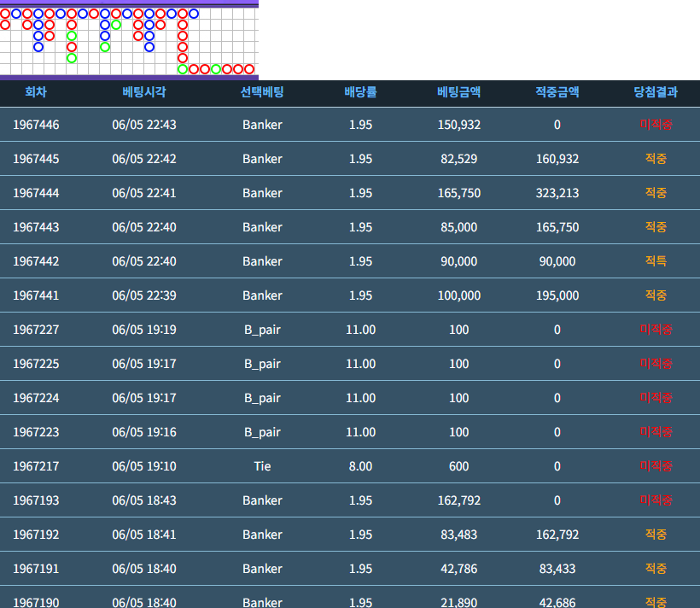The image size is (700, 608).
Task: Click bet amount 85,000
Action: [x=459, y=227]
